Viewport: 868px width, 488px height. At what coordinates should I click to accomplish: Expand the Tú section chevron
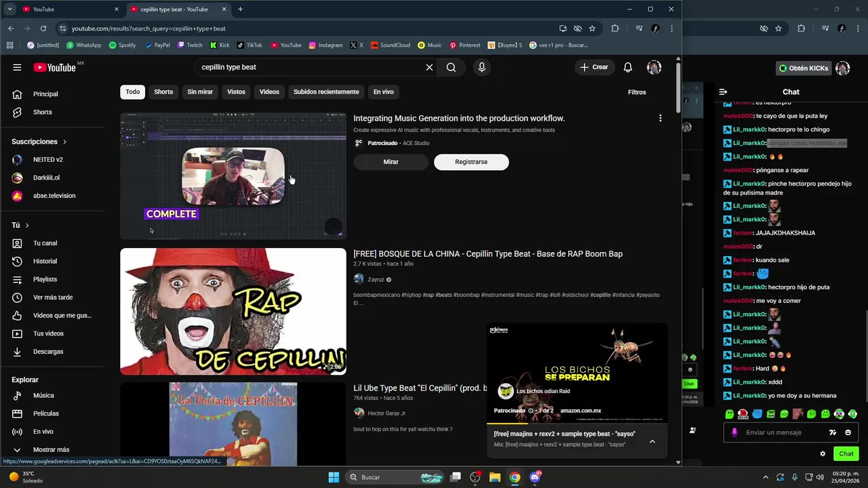click(27, 225)
